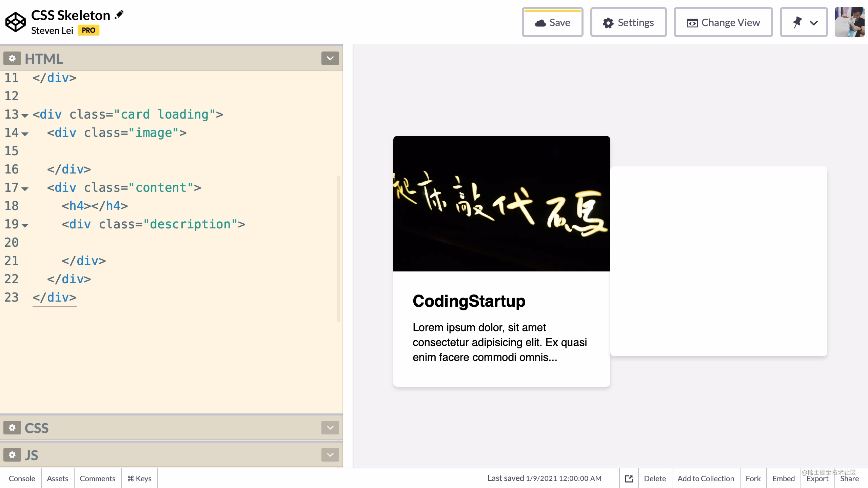Click the JS panel header title
Image resolution: width=868 pixels, height=488 pixels.
(31, 455)
